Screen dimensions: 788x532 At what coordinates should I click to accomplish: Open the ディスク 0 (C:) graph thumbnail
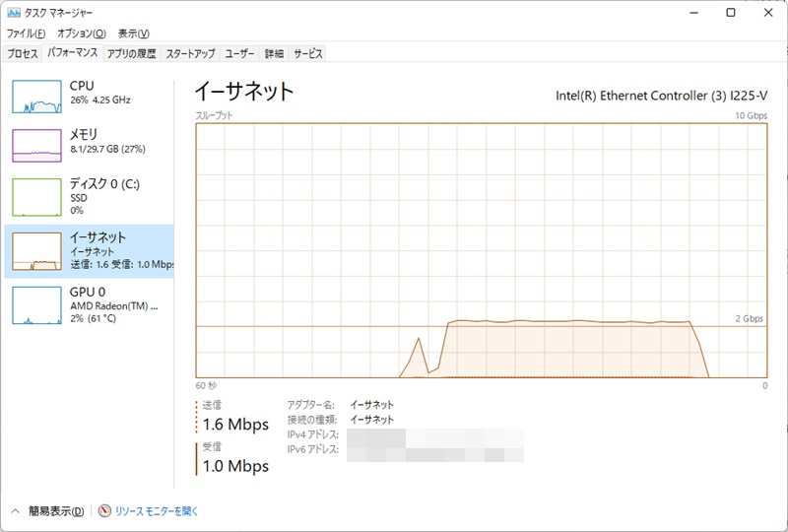pos(36,197)
